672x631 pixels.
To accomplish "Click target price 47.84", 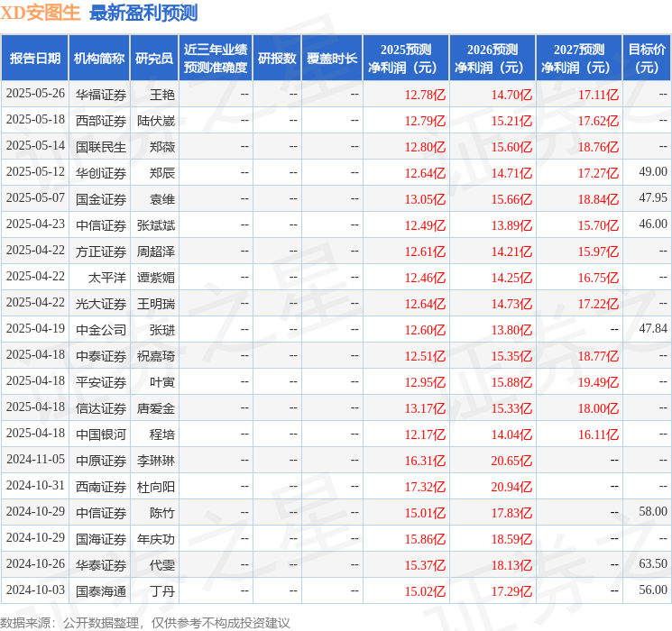I will [653, 328].
